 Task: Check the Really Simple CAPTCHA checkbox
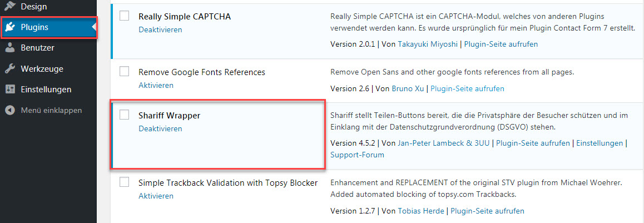125,16
